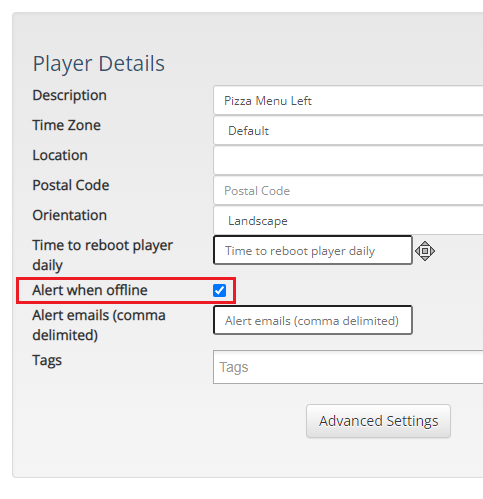483x499 pixels.
Task: Click the Postal Code label
Action: 71,185
